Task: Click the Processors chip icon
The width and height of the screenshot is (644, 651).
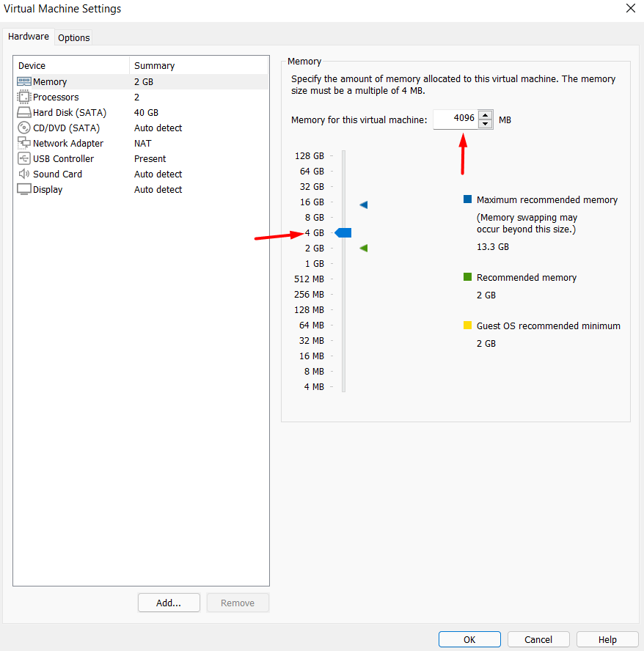Action: tap(23, 98)
